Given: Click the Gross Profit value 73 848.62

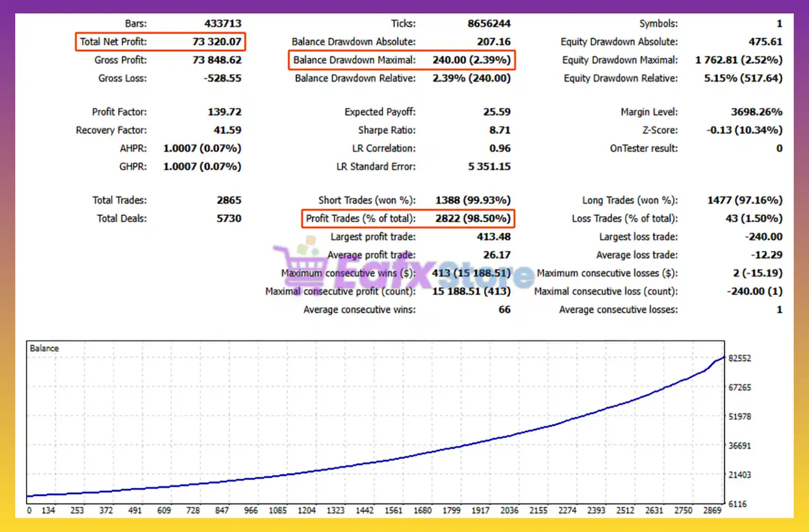Looking at the screenshot, I should click(x=216, y=61).
